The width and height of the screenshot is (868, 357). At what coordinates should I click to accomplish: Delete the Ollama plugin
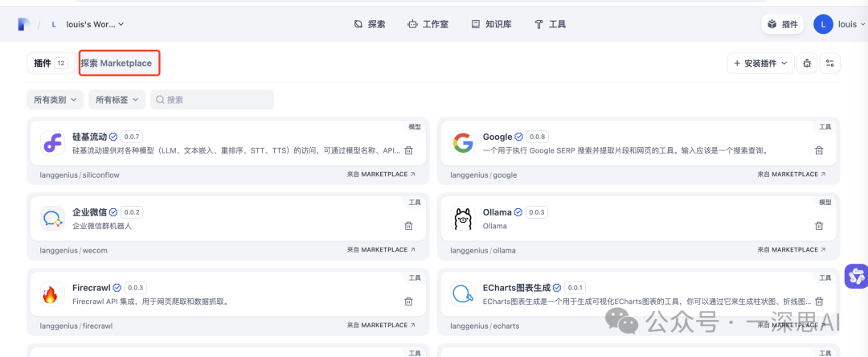(x=819, y=225)
